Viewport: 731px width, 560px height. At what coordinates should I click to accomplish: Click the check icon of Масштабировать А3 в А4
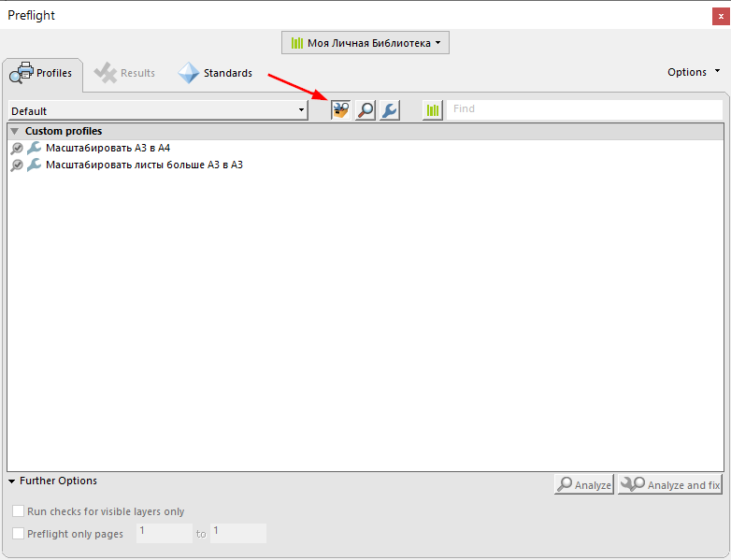click(17, 149)
